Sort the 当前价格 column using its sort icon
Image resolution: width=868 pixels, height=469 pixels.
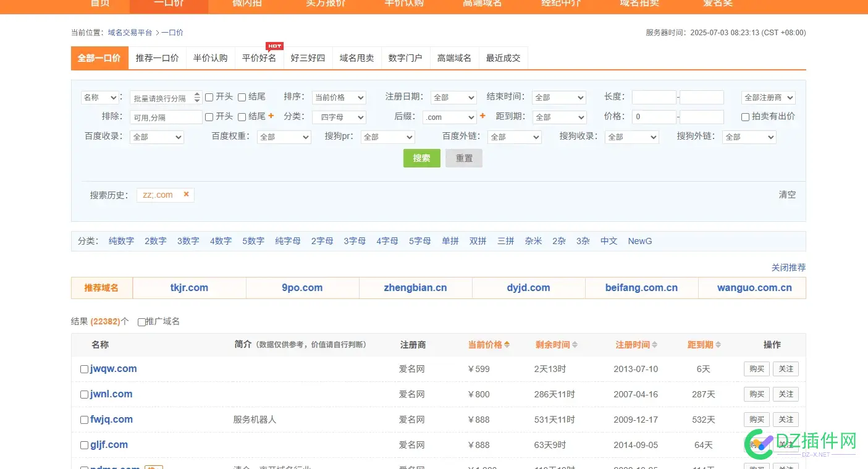(x=505, y=345)
